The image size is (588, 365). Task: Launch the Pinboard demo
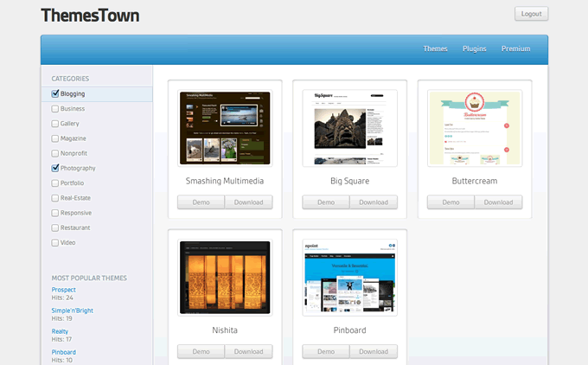[326, 351]
